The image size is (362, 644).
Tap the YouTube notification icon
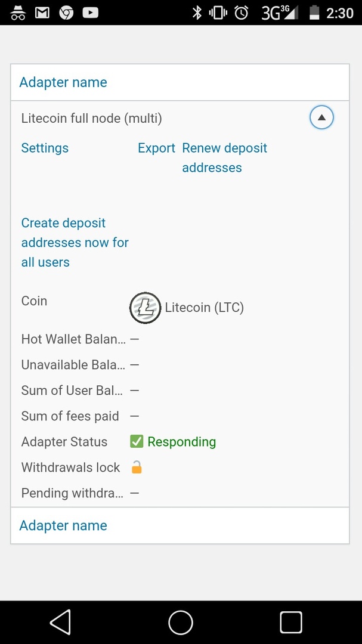click(91, 13)
